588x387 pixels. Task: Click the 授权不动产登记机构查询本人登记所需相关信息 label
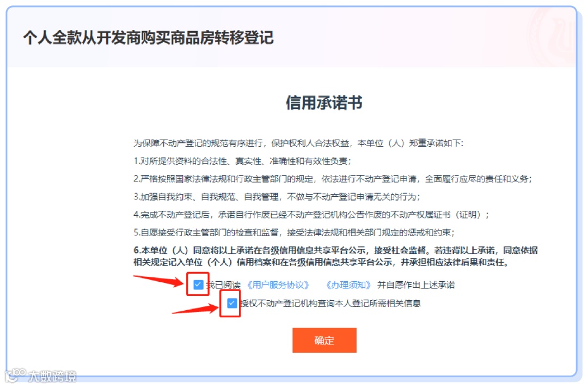click(330, 303)
